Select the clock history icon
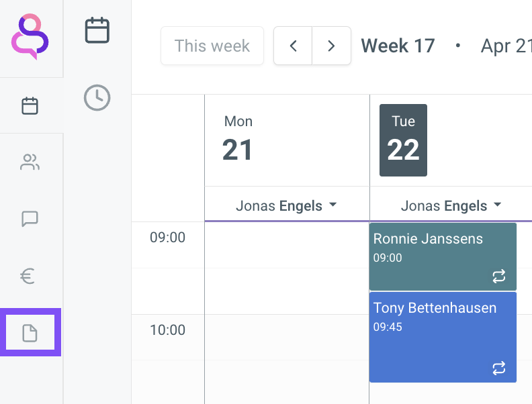The height and width of the screenshot is (404, 532). click(97, 97)
